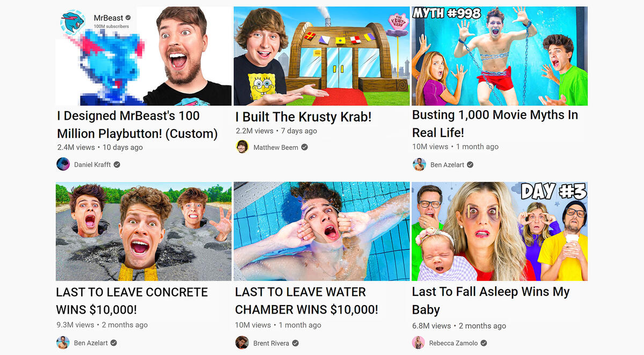The width and height of the screenshot is (644, 355).
Task: Click the Brent Rivera channel name
Action: click(271, 343)
